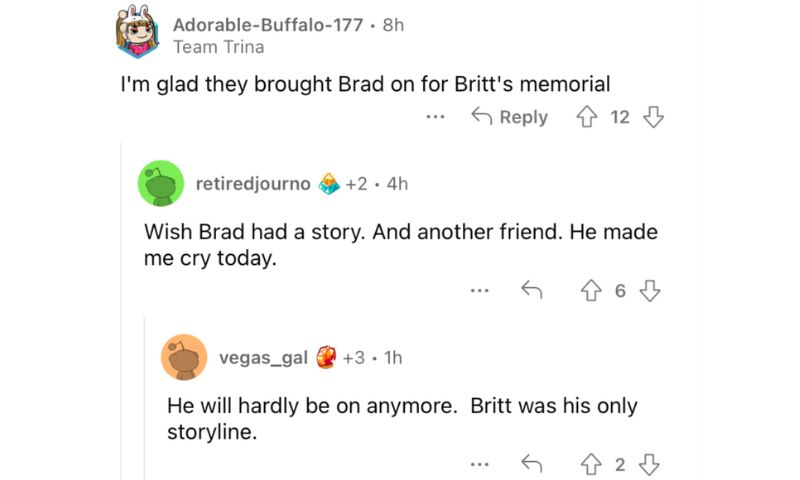Upvote retiredjourno's comment

(587, 291)
